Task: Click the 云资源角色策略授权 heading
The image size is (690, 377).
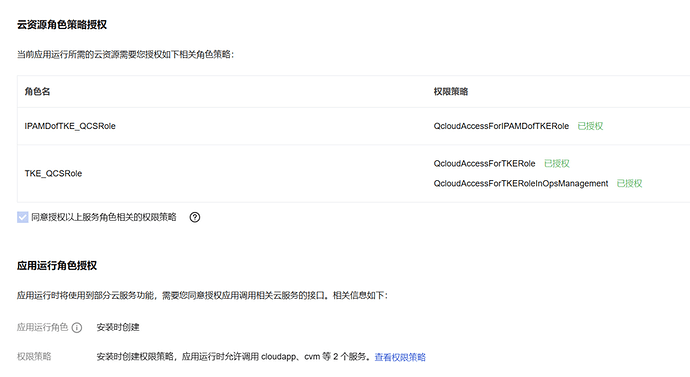Action: [62, 25]
